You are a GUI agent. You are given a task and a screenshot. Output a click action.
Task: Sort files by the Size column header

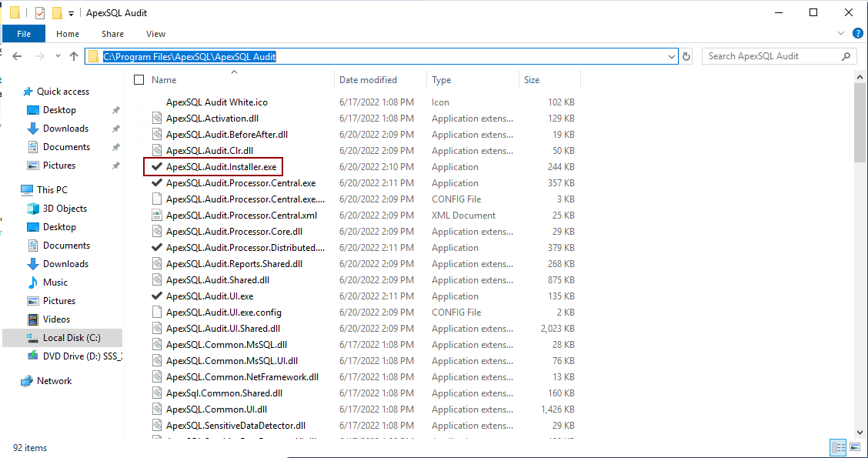[x=532, y=80]
